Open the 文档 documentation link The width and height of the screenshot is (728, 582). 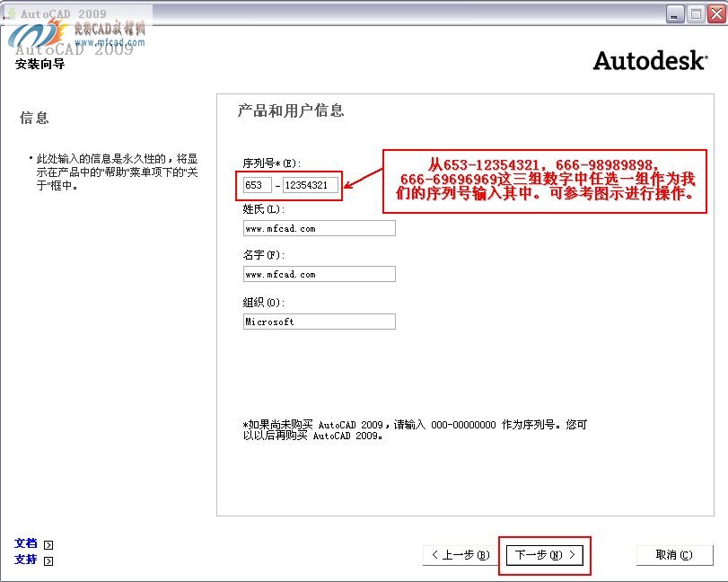(25, 543)
